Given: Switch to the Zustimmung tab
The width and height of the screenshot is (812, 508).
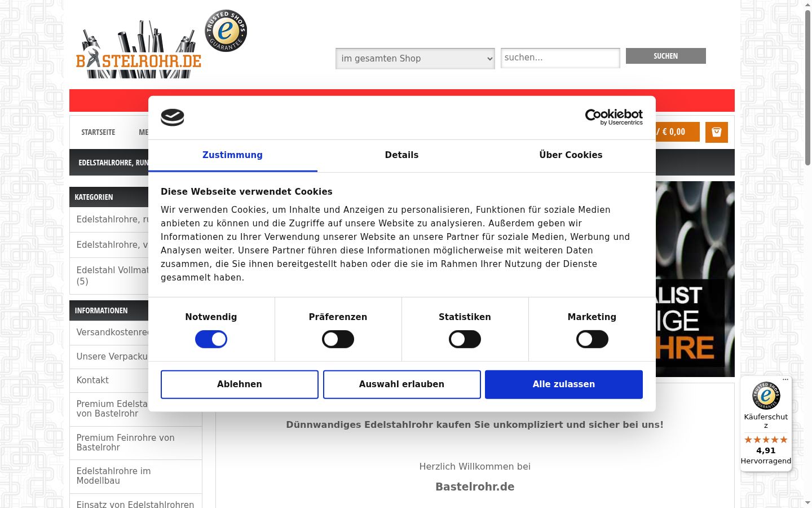Looking at the screenshot, I should [232, 155].
